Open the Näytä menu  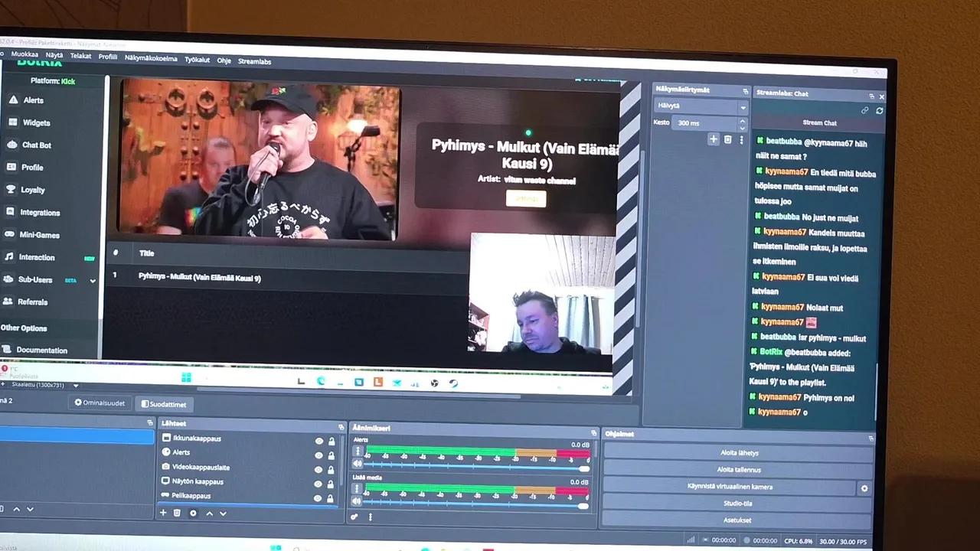(54, 55)
